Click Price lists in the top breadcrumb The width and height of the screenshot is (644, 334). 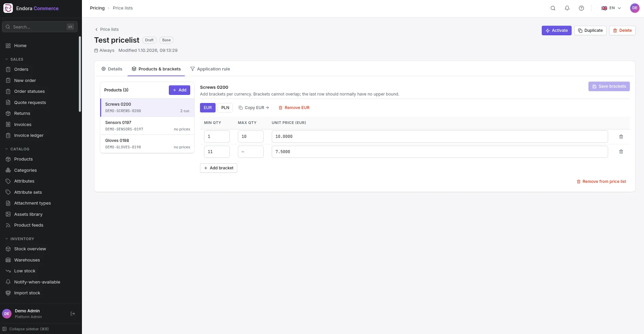pyautogui.click(x=123, y=8)
